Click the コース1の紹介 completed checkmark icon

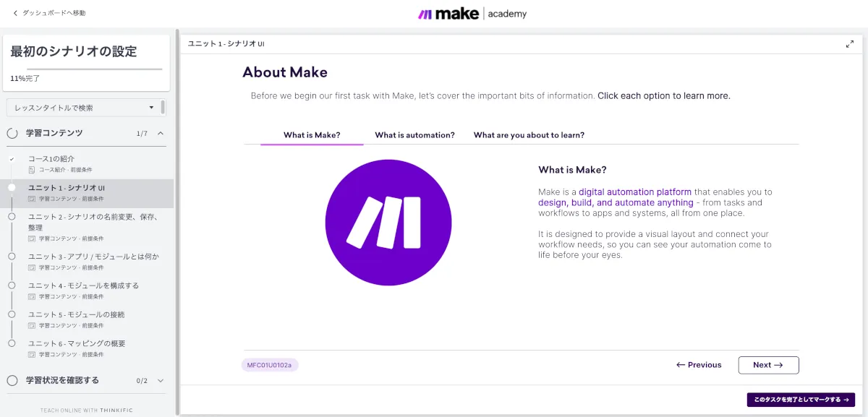click(x=12, y=159)
